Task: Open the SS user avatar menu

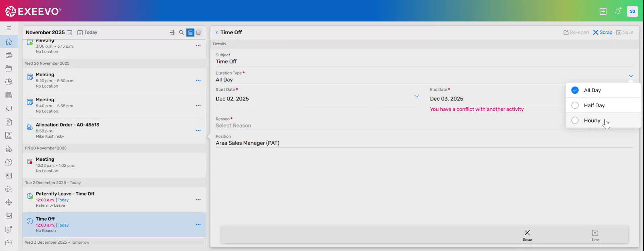Action: point(633,11)
